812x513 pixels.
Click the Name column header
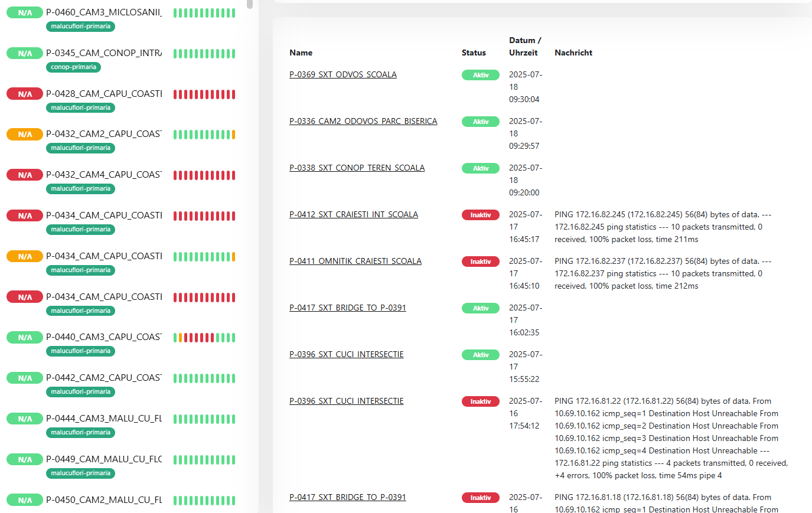301,53
